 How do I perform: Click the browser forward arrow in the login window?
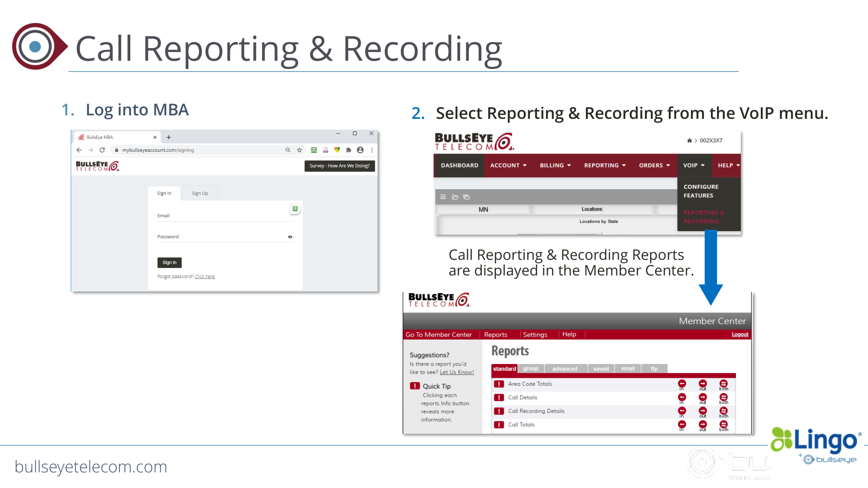(x=91, y=150)
